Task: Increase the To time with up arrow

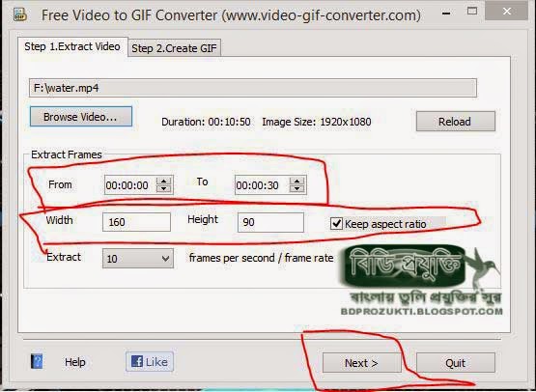Action: point(296,182)
